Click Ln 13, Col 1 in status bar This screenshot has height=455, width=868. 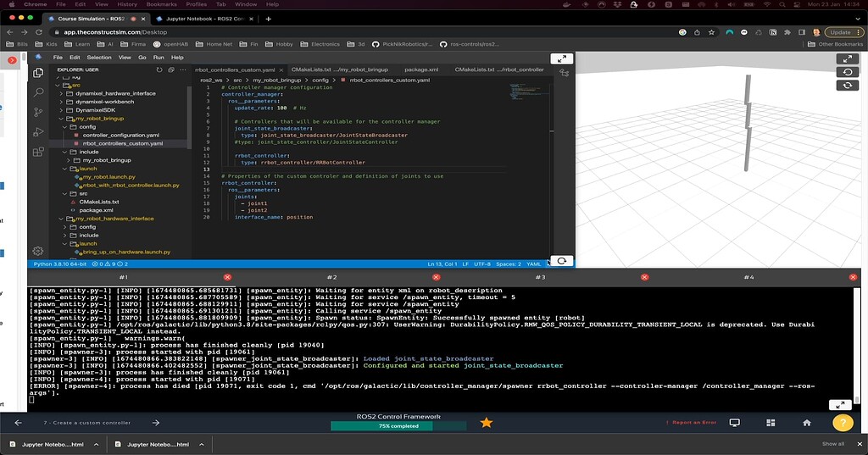(442, 264)
